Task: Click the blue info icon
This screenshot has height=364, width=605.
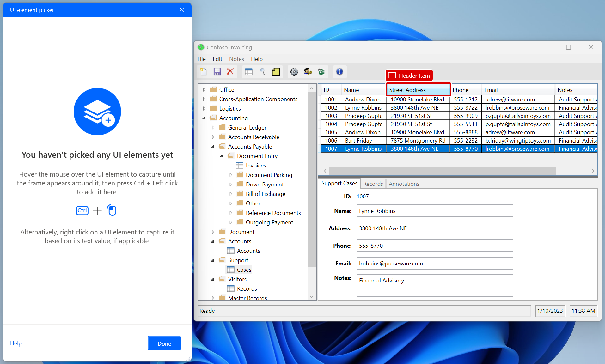Action: (x=339, y=72)
